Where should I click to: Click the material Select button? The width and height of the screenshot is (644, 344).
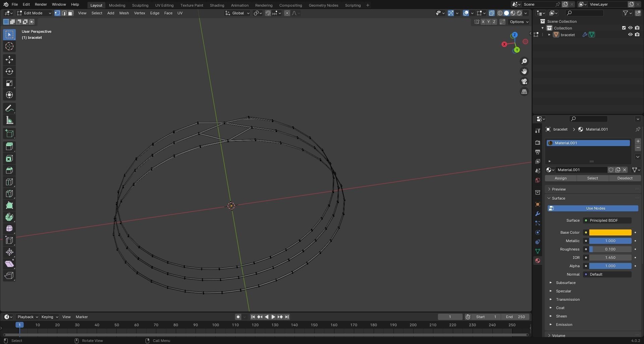(592, 178)
